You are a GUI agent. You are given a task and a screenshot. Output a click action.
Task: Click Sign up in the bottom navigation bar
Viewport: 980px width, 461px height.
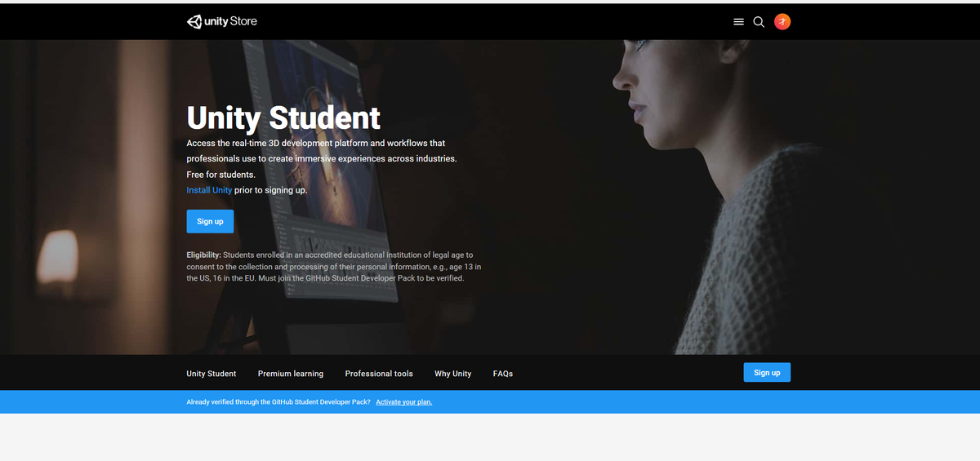[x=767, y=373]
